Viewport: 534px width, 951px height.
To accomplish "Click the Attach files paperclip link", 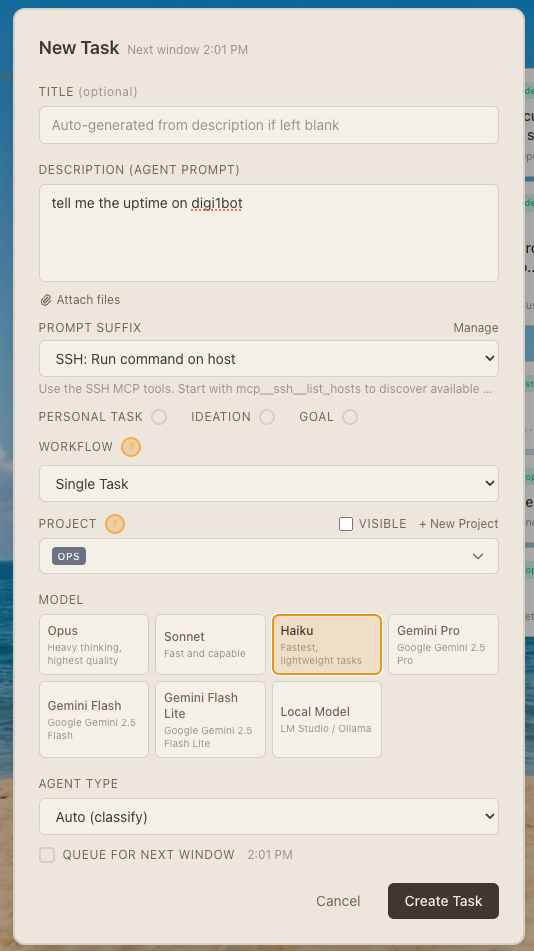I will [80, 300].
